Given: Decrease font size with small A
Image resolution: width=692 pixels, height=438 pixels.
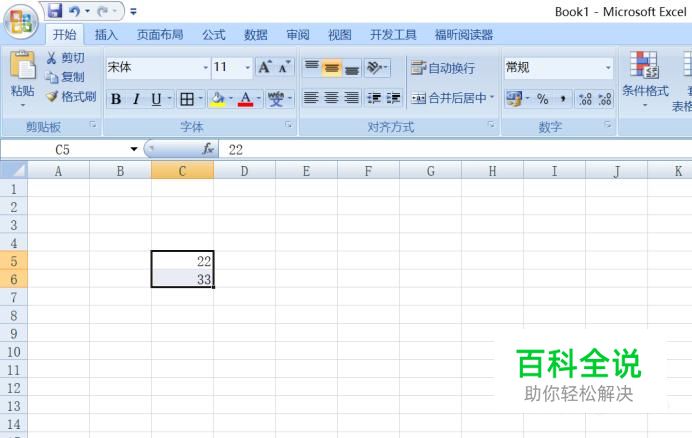Looking at the screenshot, I should [284, 68].
